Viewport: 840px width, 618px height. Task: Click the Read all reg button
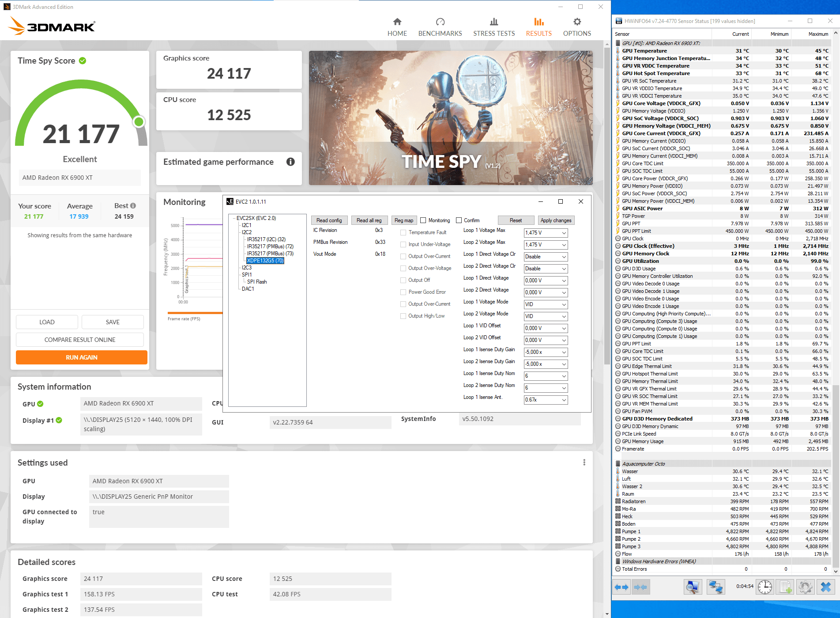pyautogui.click(x=369, y=220)
